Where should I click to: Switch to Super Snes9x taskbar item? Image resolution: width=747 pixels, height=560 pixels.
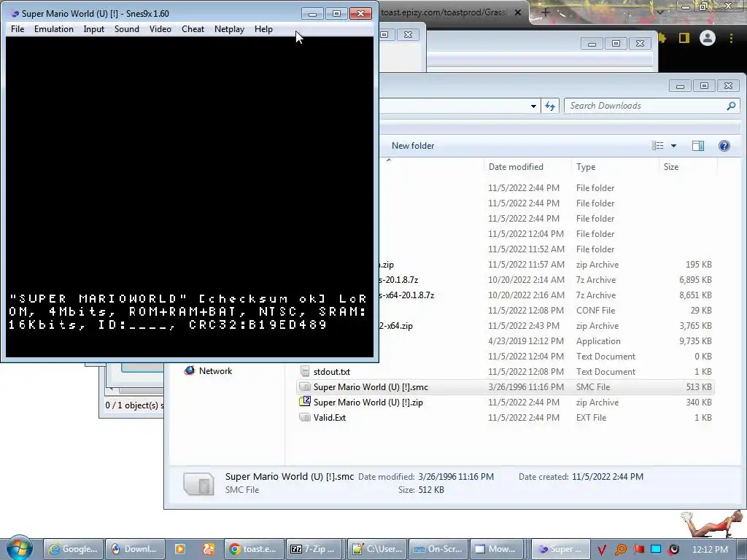[x=561, y=549]
